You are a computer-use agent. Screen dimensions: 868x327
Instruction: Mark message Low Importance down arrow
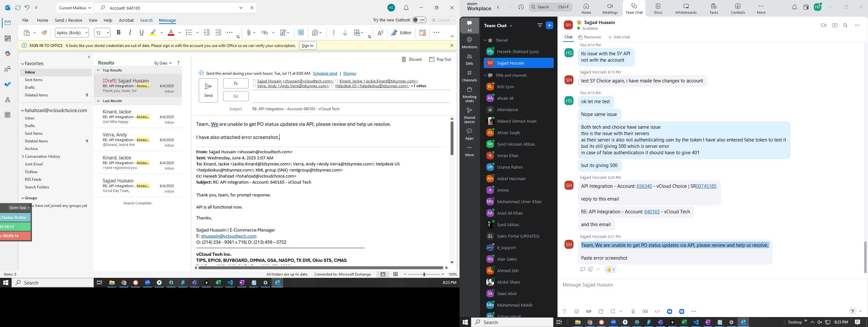(345, 32)
